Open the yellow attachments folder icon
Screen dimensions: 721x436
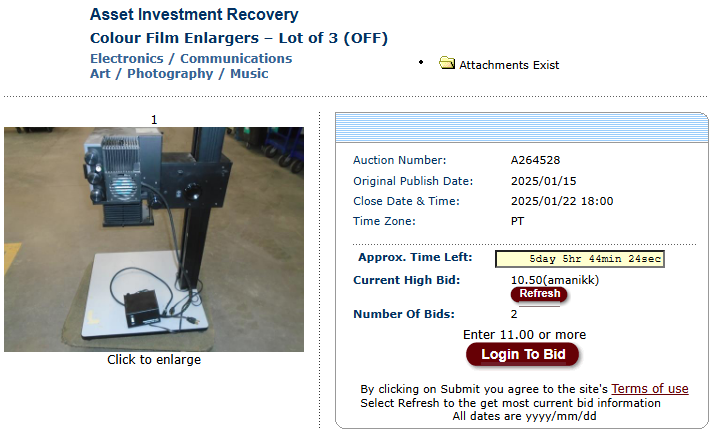coord(446,63)
